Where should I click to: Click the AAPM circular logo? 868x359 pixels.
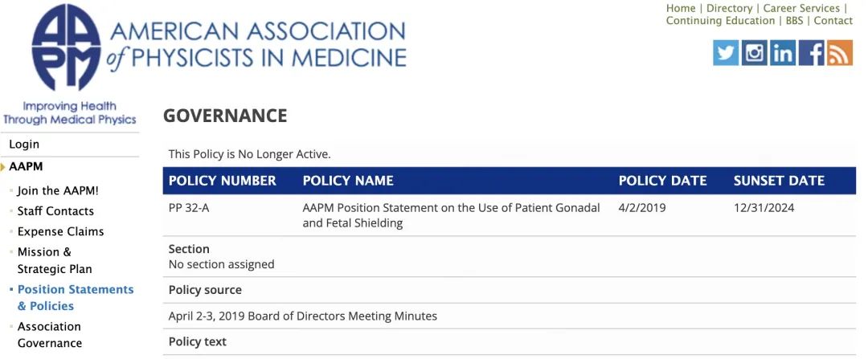[x=66, y=48]
